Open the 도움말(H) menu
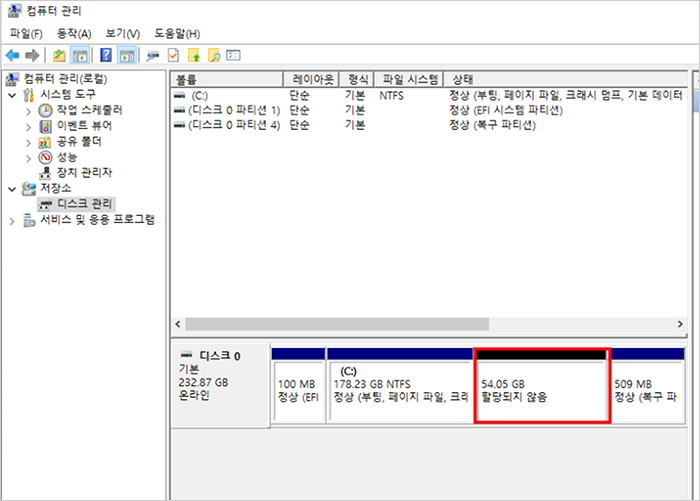Viewport: 700px width, 501px height. coord(177,33)
